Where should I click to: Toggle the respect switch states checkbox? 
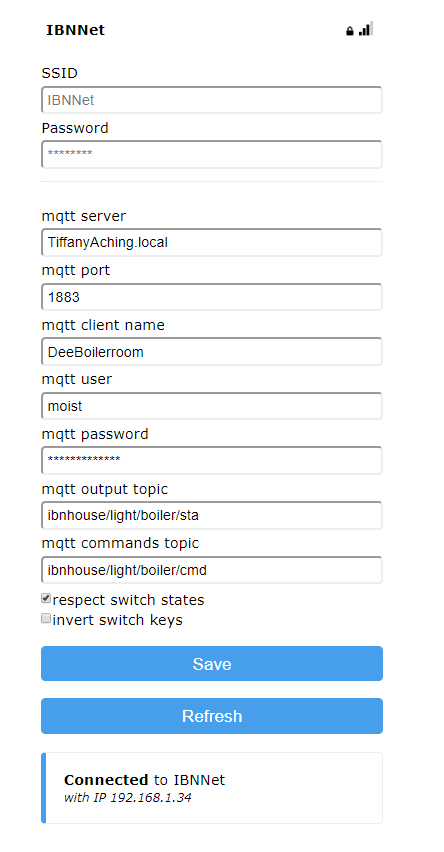(x=46, y=598)
